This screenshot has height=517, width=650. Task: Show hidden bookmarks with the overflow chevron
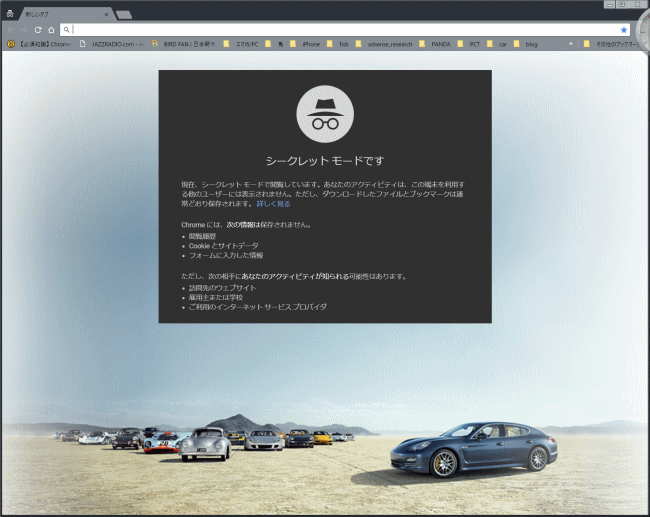click(x=571, y=44)
